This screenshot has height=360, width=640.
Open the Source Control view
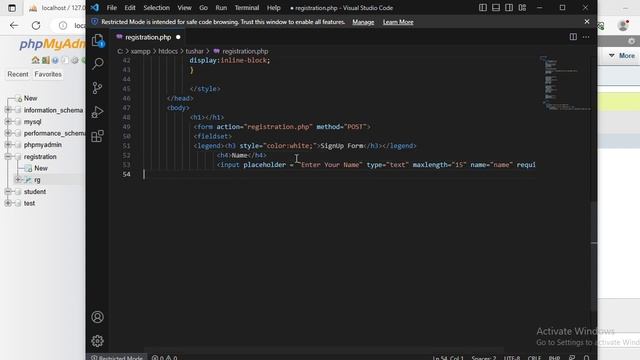coord(98,88)
